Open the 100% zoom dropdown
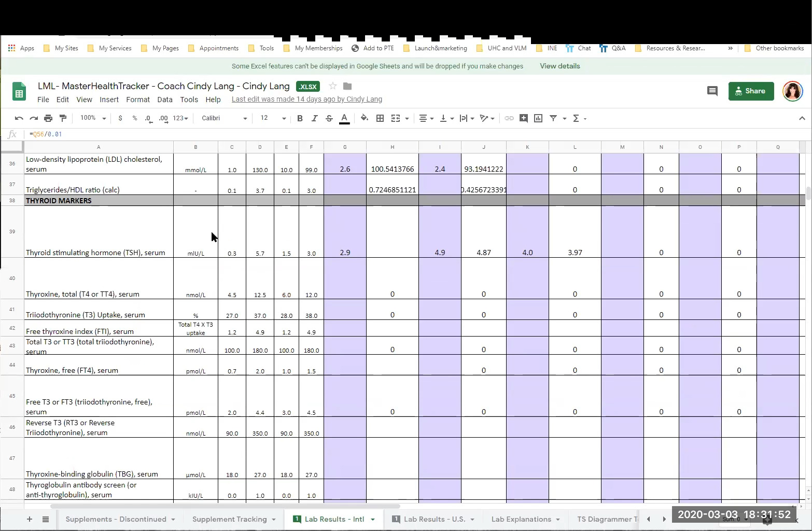Viewport: 812px width, 531px height. (93, 119)
